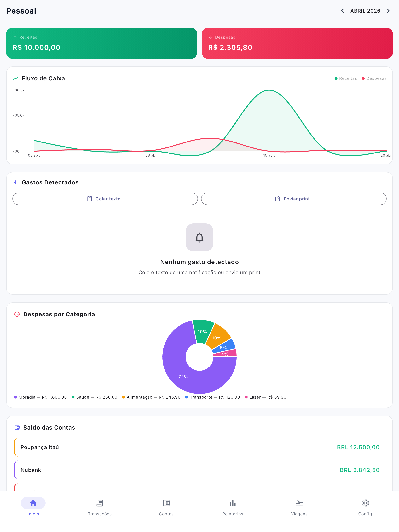Click the up-arrow icon on Receitas card
399x532 pixels.
tap(15, 37)
